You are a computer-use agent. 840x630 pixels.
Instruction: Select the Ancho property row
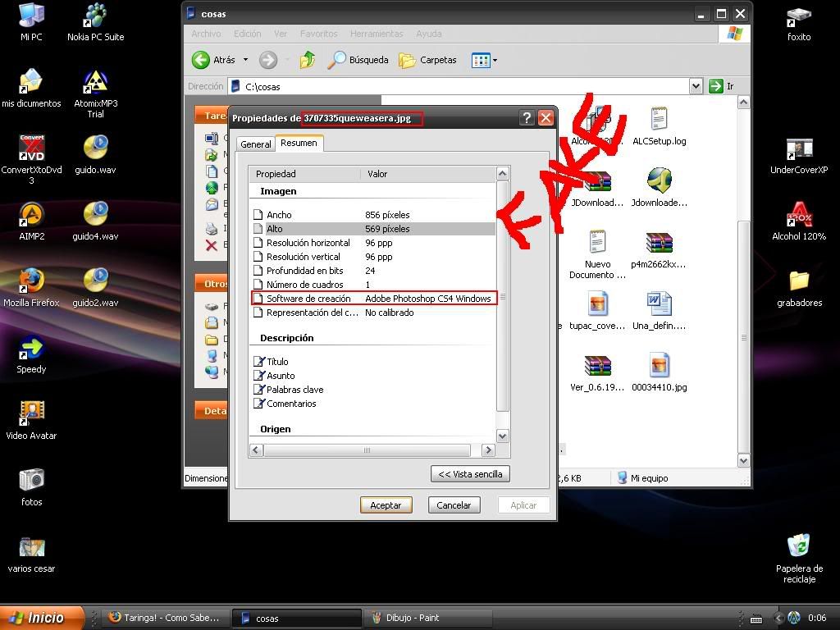coord(373,215)
